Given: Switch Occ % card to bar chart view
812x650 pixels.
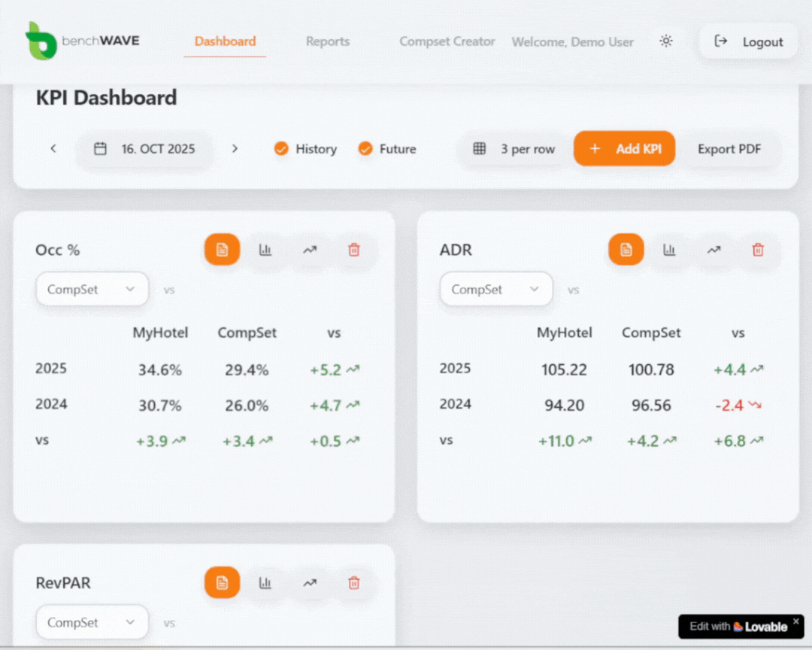Looking at the screenshot, I should point(265,250).
